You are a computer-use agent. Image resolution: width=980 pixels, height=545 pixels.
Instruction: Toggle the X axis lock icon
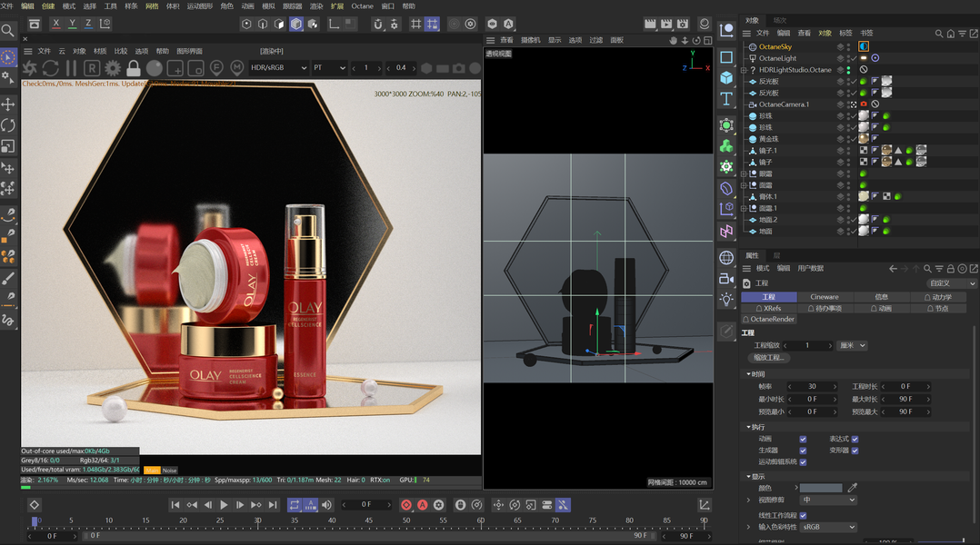[56, 24]
